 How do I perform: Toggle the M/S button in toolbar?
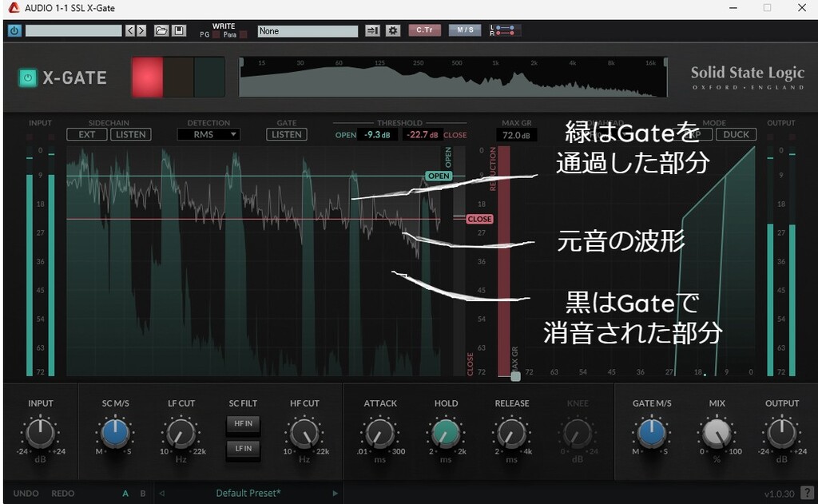[x=466, y=30]
